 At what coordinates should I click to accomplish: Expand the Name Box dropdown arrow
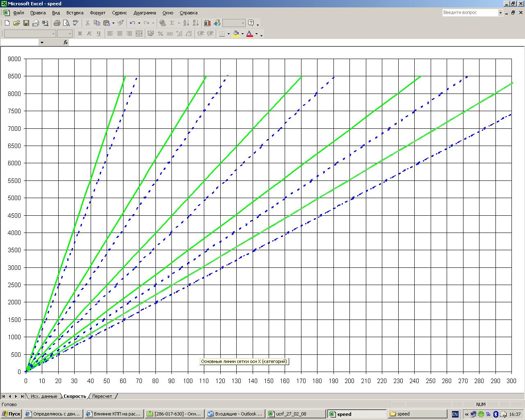pyautogui.click(x=41, y=43)
